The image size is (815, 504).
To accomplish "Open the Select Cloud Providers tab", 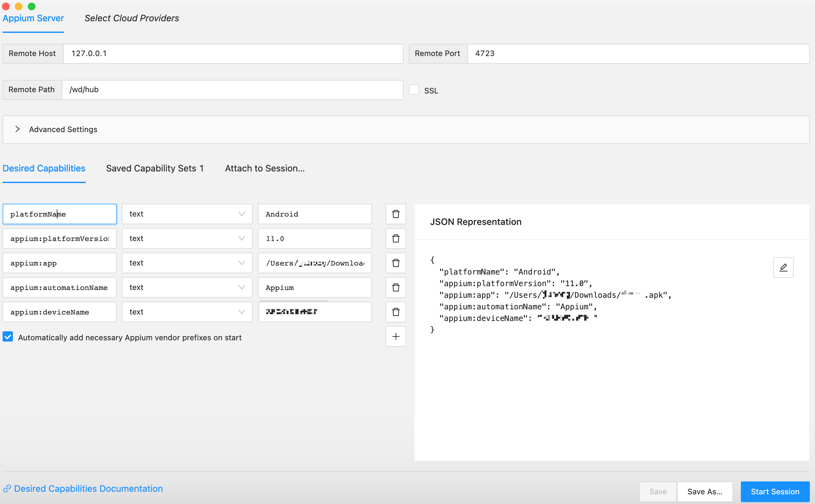I will point(132,18).
